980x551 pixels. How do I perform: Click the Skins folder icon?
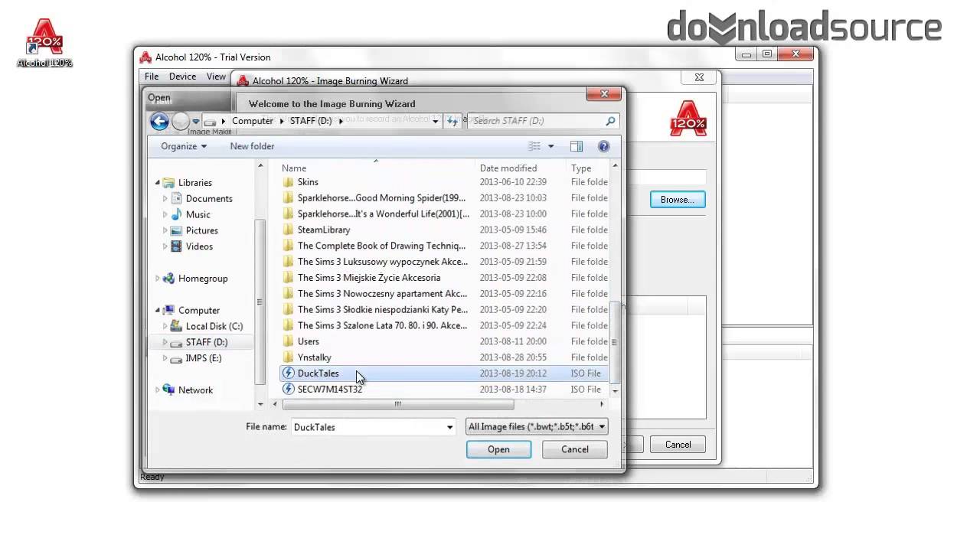tap(289, 182)
